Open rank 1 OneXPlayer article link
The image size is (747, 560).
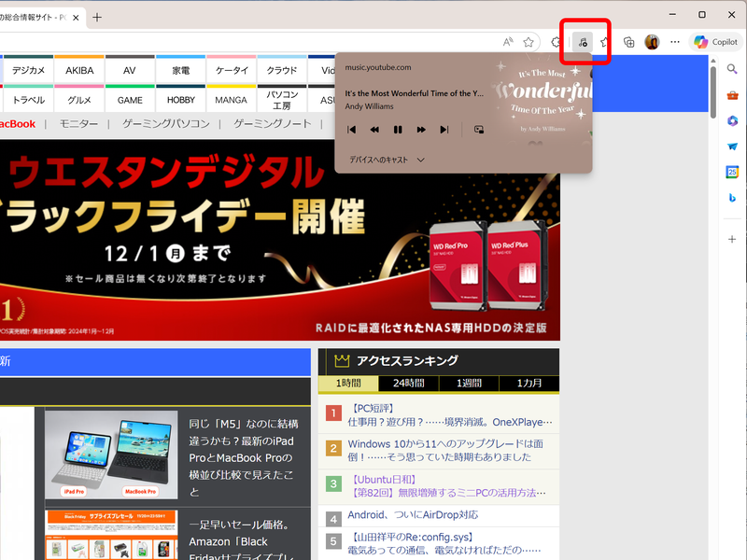point(450,415)
